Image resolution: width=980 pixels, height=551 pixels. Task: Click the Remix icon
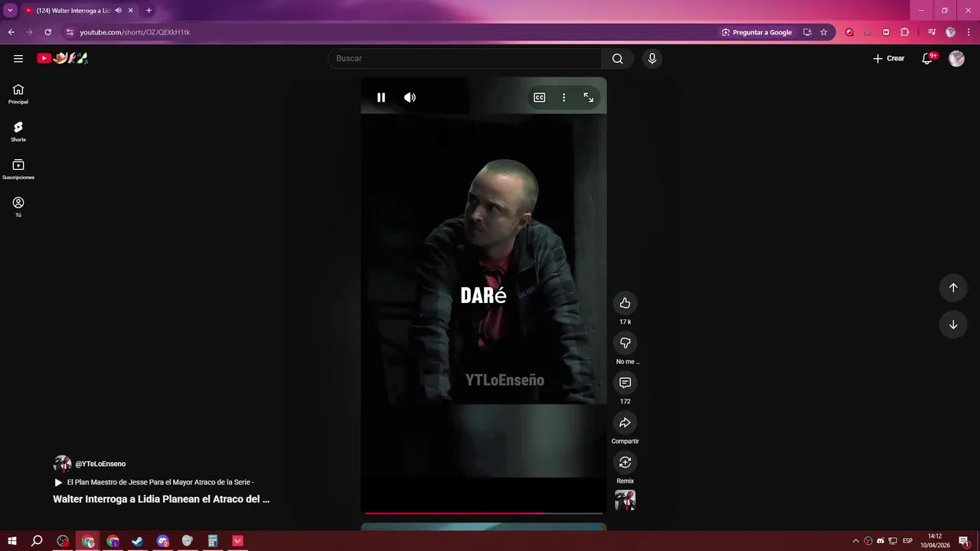(626, 462)
